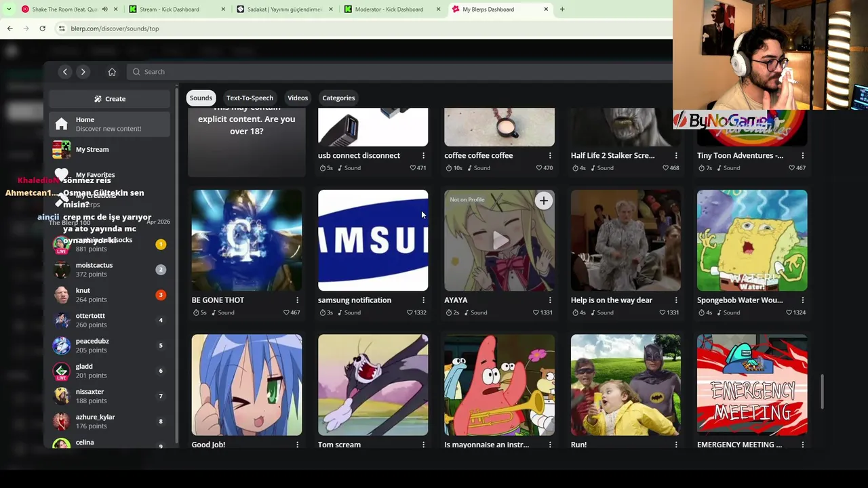The width and height of the screenshot is (868, 488).
Task: Click the Blerp navigate forward chevron
Action: click(x=83, y=72)
